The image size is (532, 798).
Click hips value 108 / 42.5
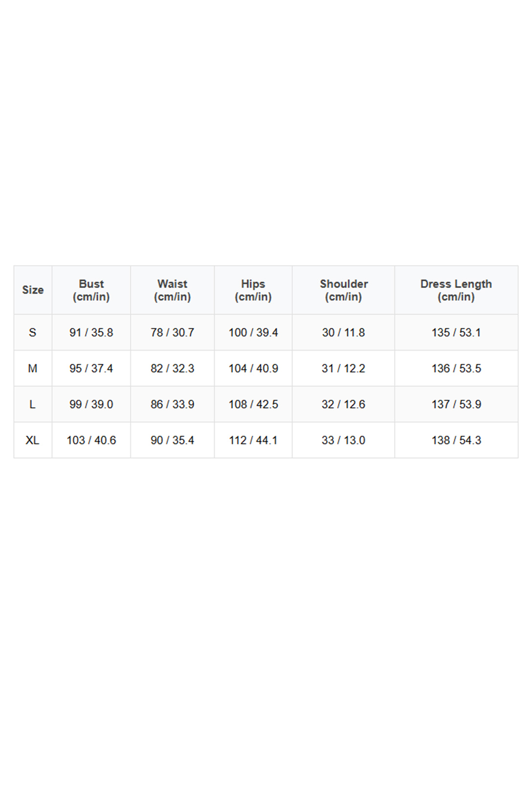[x=253, y=404]
